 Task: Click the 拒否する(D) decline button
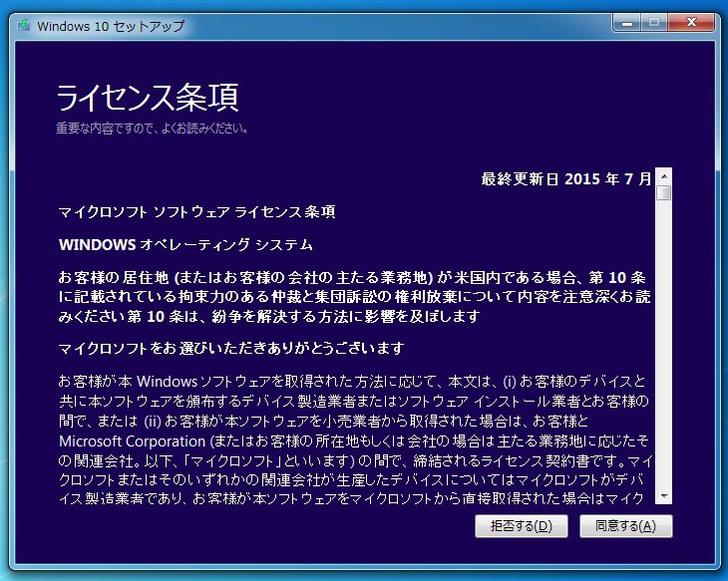pos(522,526)
